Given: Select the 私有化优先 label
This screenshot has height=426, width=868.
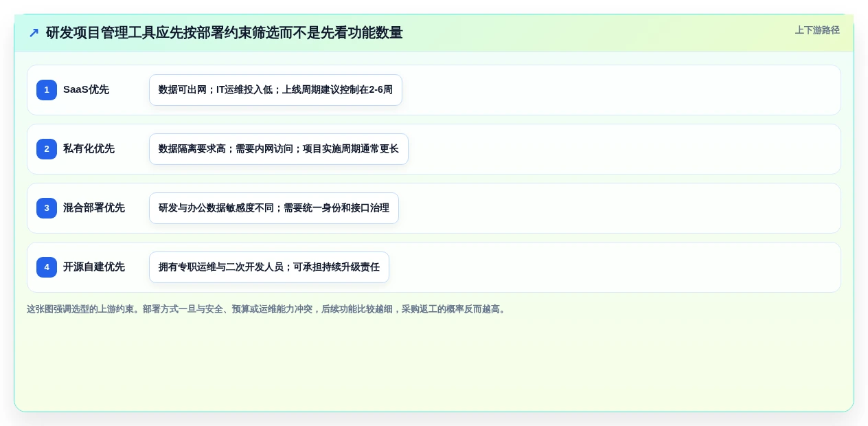Looking at the screenshot, I should click(x=89, y=149).
